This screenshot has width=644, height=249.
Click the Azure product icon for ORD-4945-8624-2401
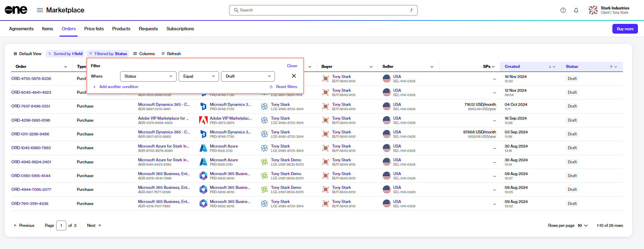click(x=203, y=162)
